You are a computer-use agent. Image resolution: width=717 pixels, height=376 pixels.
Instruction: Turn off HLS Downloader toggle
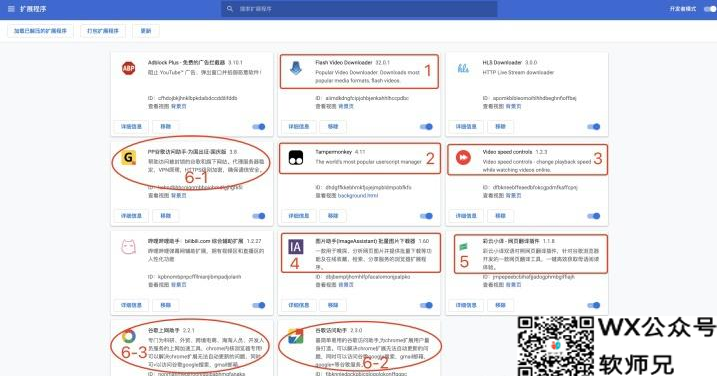pyautogui.click(x=594, y=127)
